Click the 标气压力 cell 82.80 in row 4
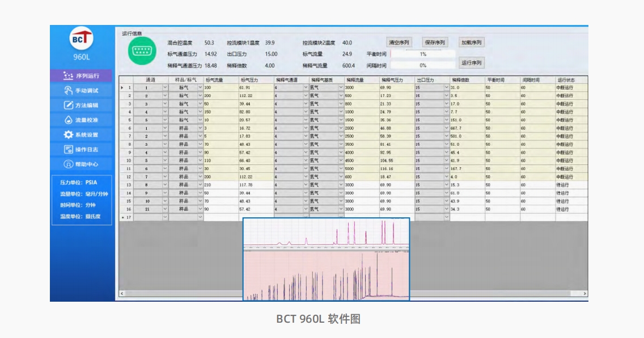 pyautogui.click(x=256, y=112)
